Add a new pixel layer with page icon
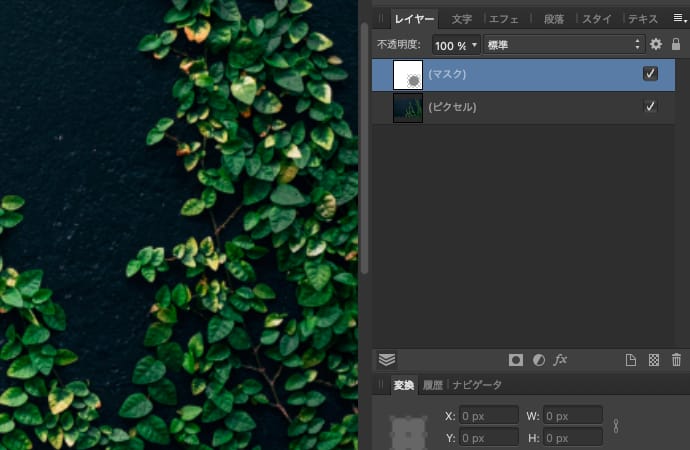The width and height of the screenshot is (690, 450). pos(631,360)
